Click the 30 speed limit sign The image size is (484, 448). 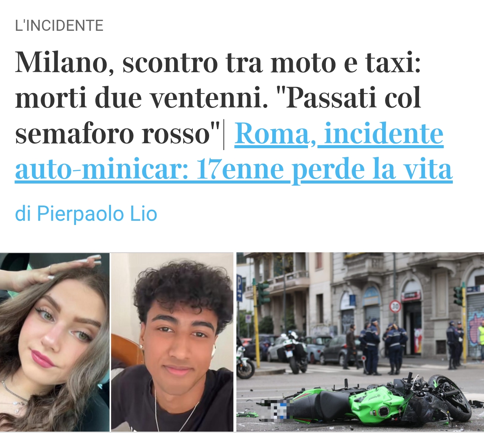click(x=395, y=306)
